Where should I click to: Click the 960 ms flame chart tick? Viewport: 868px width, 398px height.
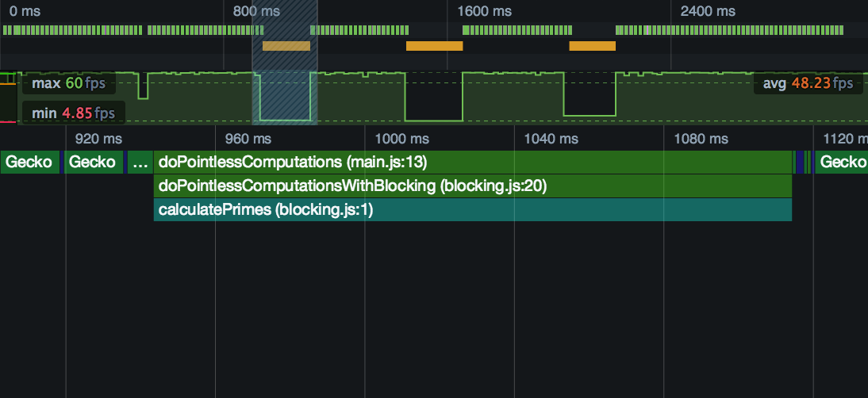[252, 139]
